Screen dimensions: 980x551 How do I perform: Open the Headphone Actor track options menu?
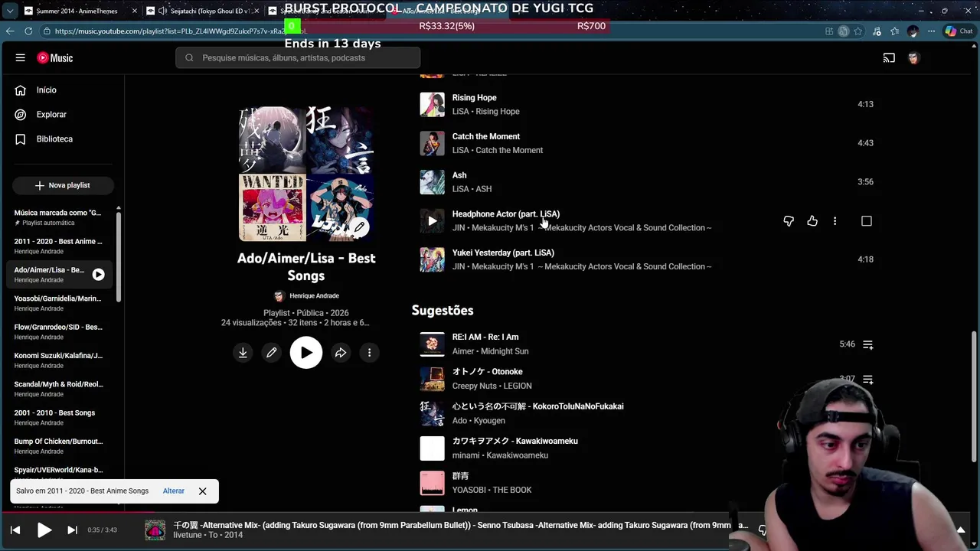point(835,221)
